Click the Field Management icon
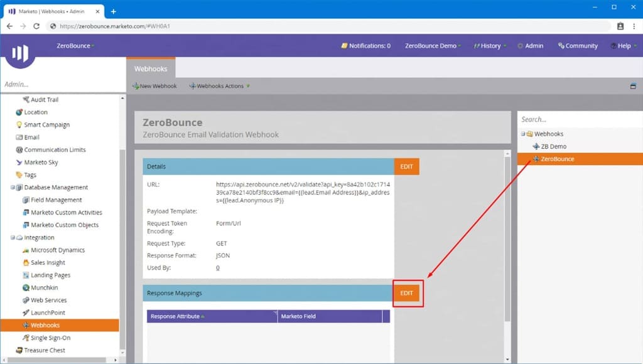This screenshot has height=364, width=643. (x=26, y=200)
